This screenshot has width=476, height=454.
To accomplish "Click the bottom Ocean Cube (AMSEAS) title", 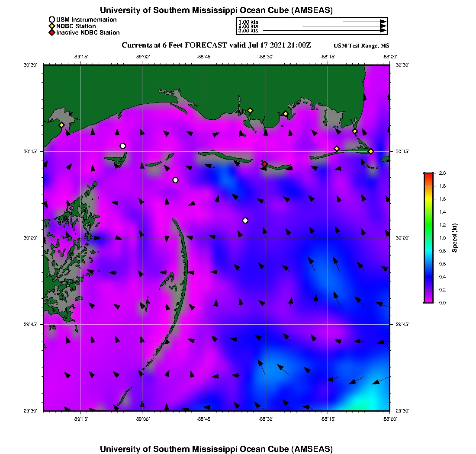I will point(216,448).
